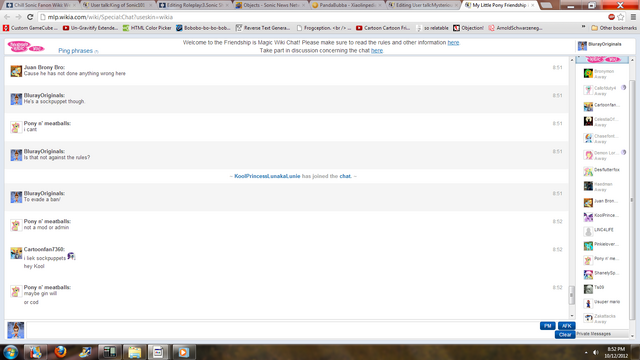Click your own avatar beside the message box
This screenshot has height=360, width=640.
point(16,330)
